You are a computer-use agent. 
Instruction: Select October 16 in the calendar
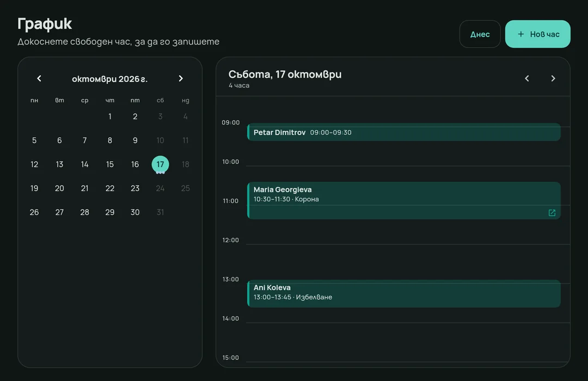pos(135,164)
